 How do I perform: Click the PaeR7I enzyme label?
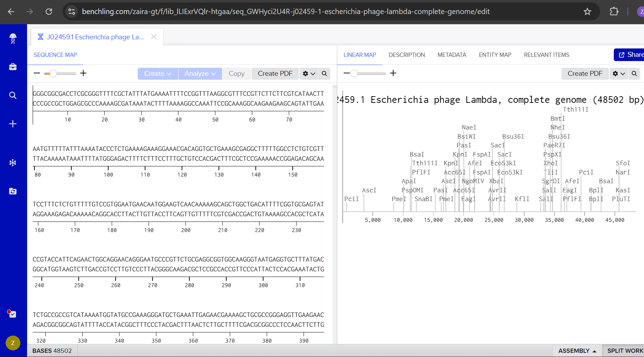[554, 145]
